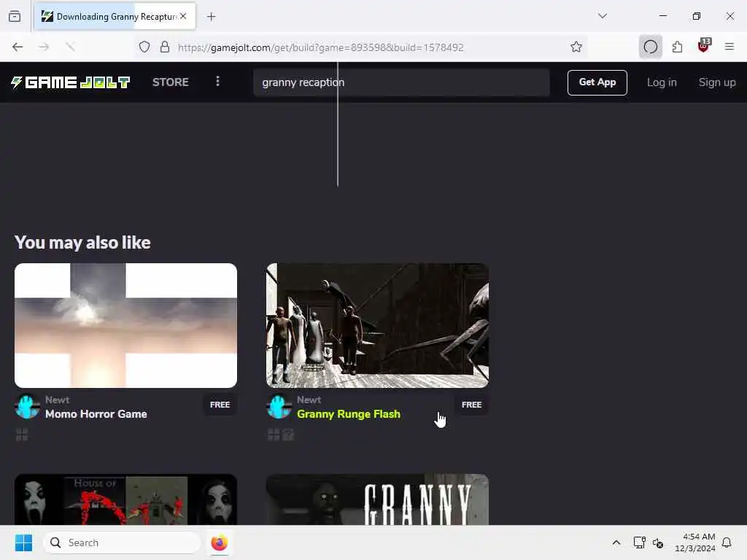Go forward to the next page

pos(44,47)
